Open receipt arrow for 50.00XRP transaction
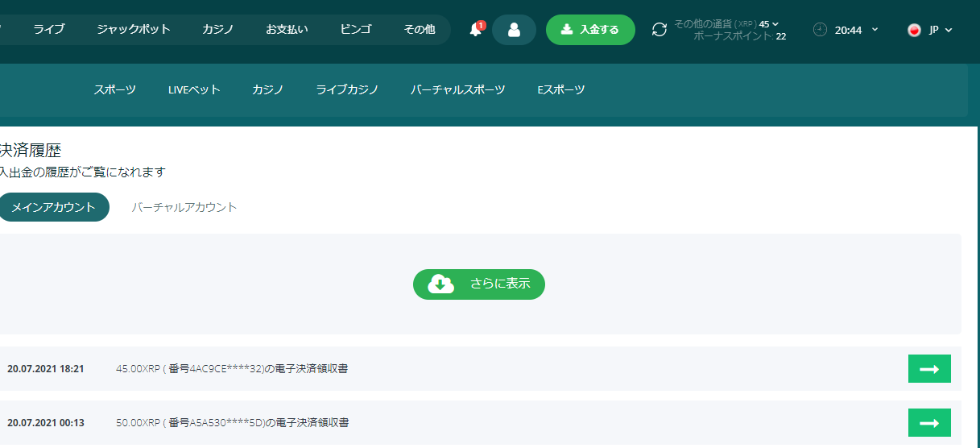This screenshot has width=980, height=448. click(929, 422)
